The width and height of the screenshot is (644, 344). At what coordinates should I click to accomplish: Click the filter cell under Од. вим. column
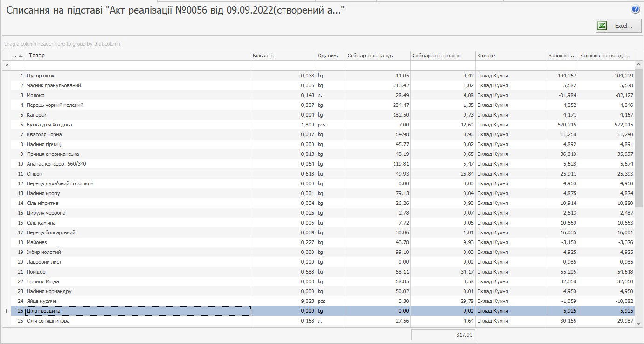[x=331, y=66]
